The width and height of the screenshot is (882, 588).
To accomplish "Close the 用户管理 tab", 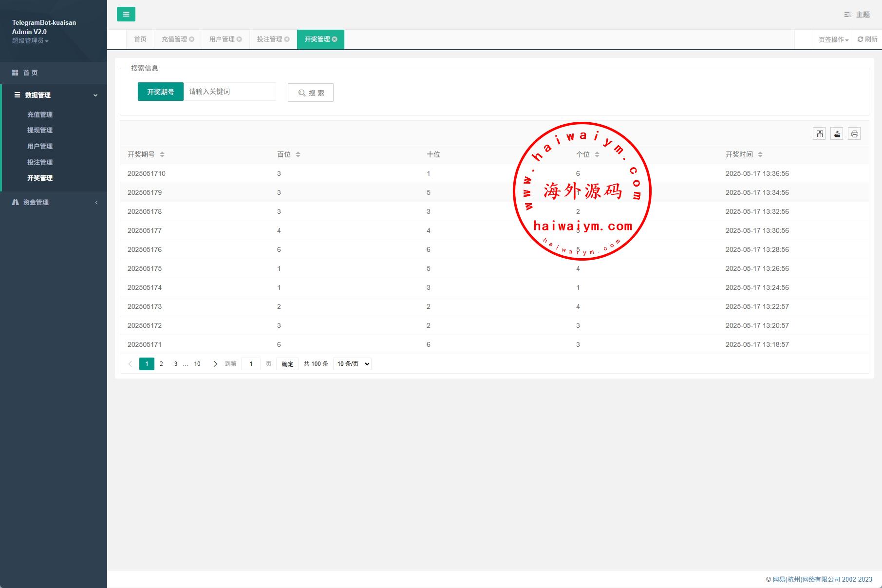I will (239, 39).
